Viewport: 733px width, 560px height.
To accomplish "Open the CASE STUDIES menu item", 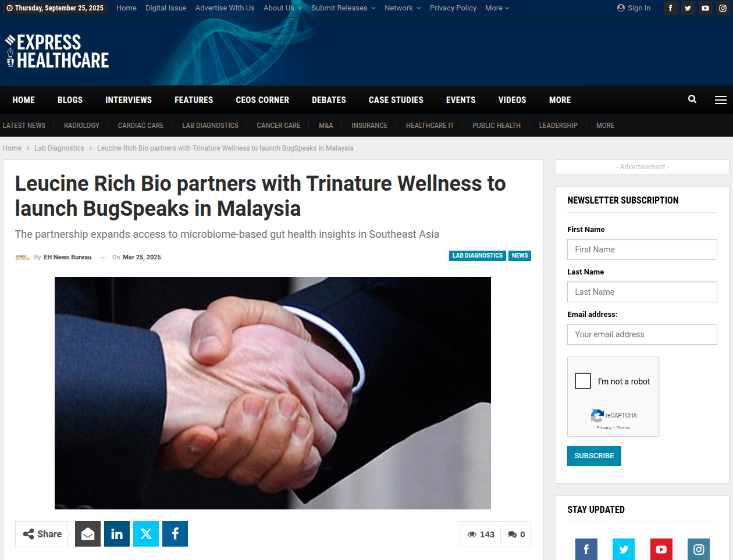I will coord(396,100).
